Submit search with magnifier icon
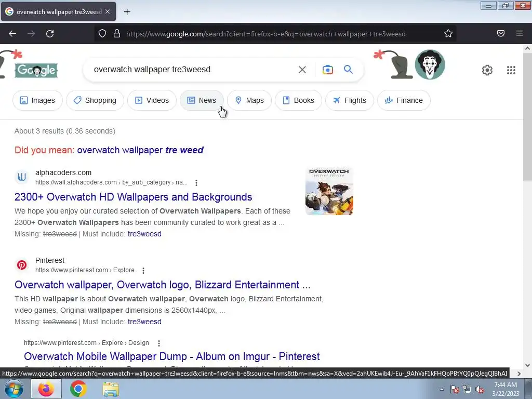The height and width of the screenshot is (399, 532). [x=348, y=70]
